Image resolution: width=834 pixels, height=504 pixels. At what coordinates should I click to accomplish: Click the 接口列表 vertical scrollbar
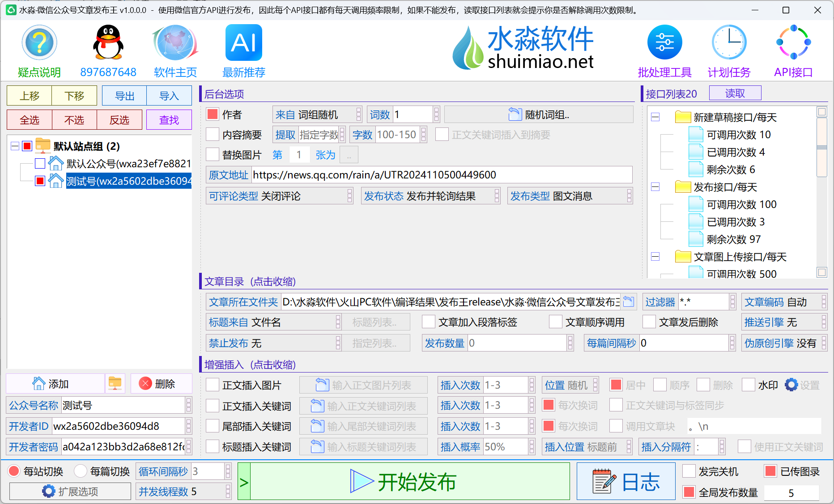[x=822, y=192]
